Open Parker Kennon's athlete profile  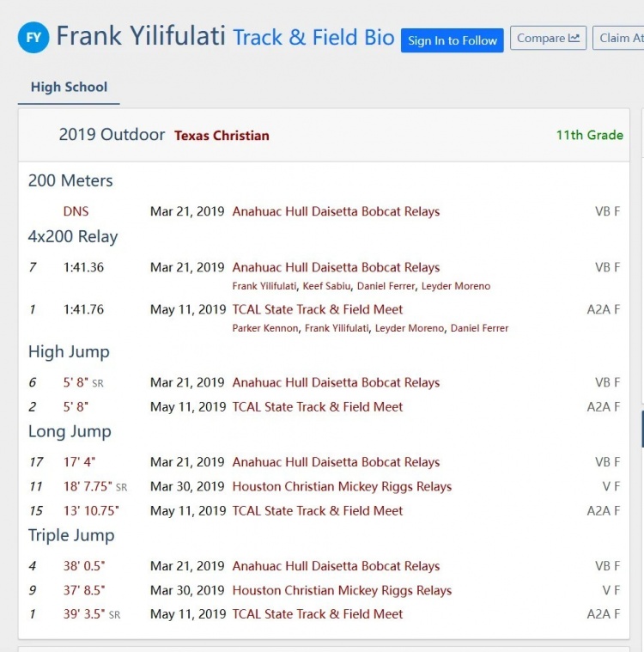pyautogui.click(x=265, y=328)
